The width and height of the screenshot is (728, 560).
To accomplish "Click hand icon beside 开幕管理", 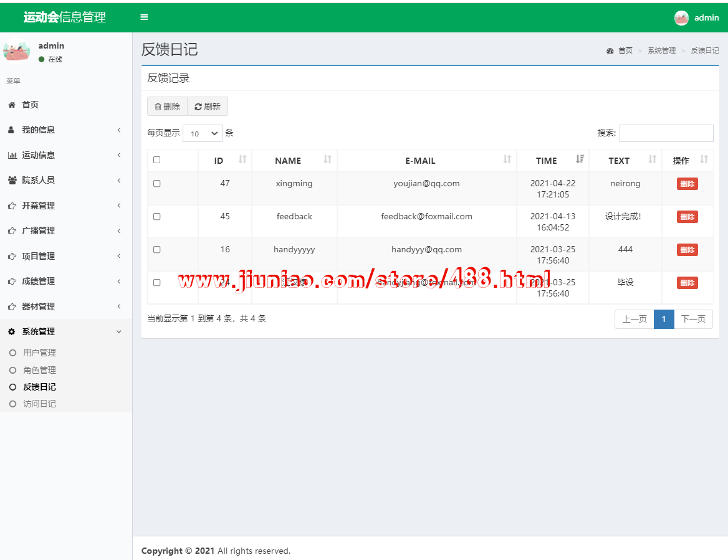I will coord(12,206).
